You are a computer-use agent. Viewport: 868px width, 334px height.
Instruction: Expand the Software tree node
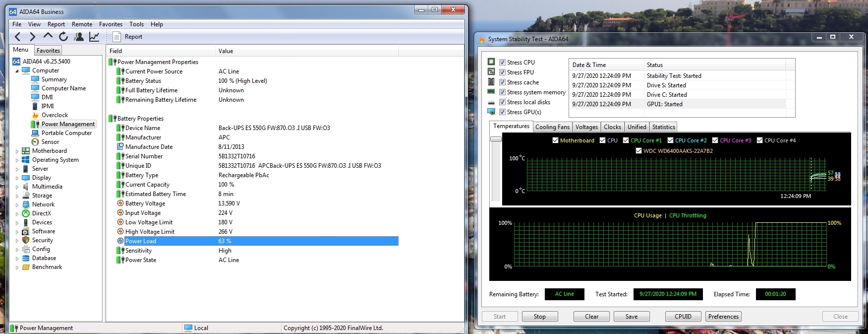17,231
